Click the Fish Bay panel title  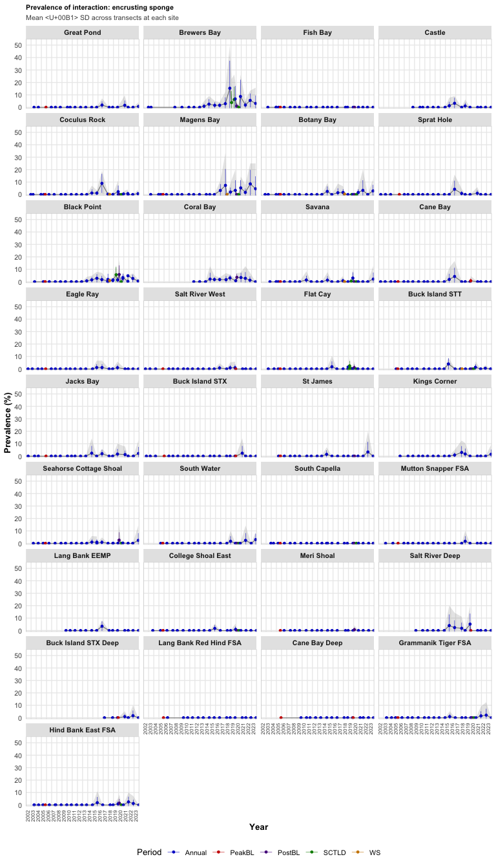(318, 32)
